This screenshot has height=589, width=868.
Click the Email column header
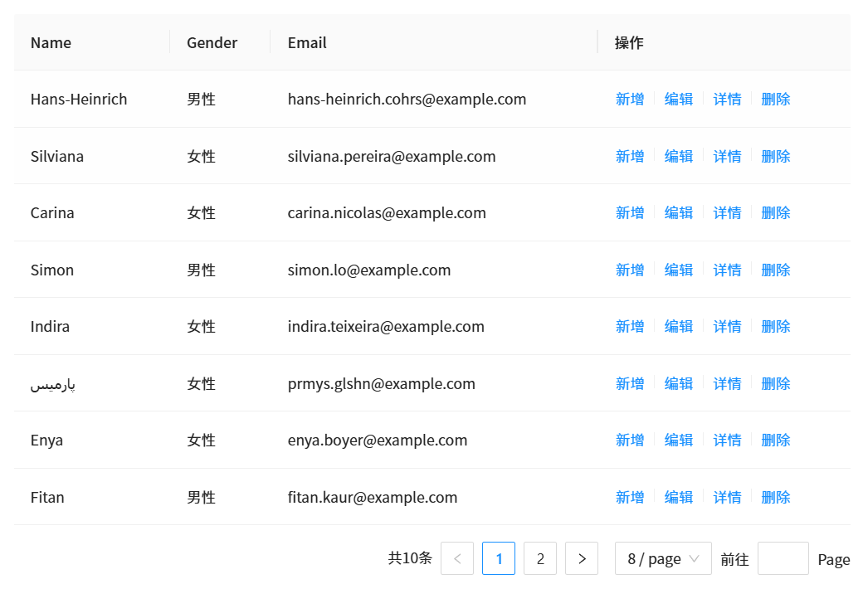coord(307,43)
